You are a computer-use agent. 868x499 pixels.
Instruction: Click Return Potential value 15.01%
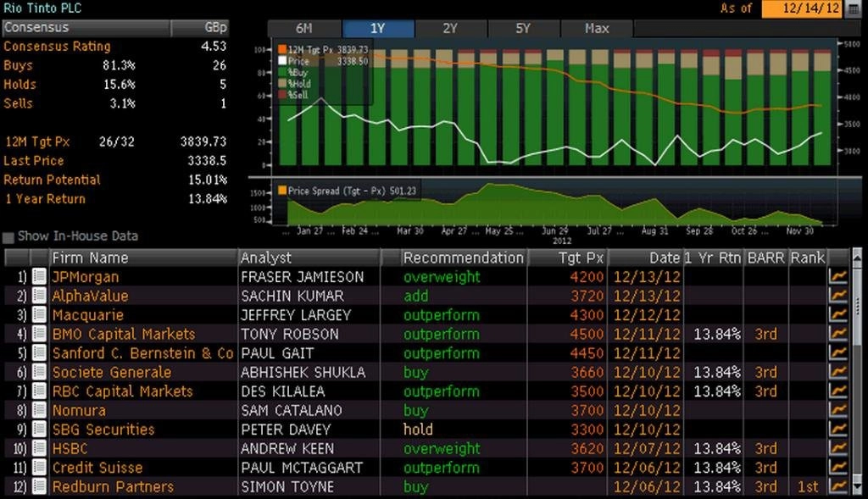pyautogui.click(x=207, y=180)
